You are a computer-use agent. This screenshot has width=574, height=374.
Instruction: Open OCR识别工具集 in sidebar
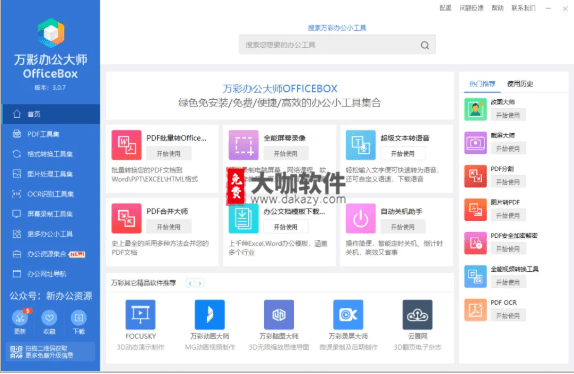[x=50, y=194]
